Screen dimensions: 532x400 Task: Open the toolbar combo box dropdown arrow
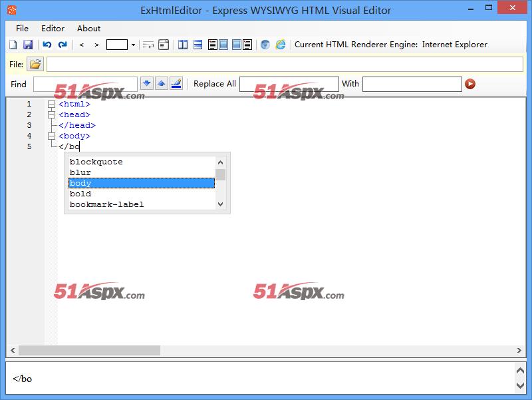(133, 45)
